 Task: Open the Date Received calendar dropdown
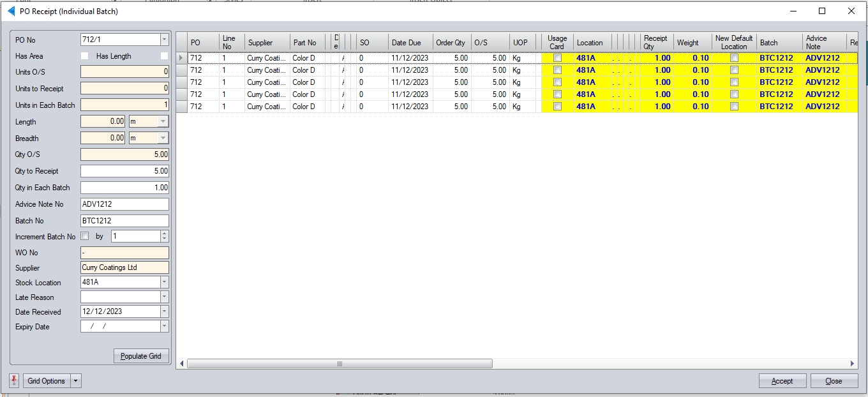click(164, 311)
